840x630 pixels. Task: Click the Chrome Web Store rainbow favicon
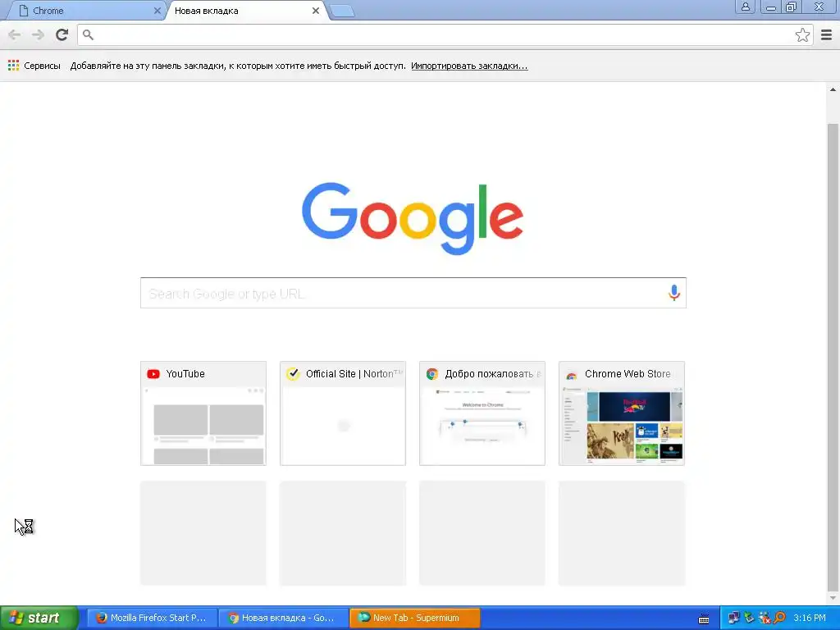click(572, 374)
